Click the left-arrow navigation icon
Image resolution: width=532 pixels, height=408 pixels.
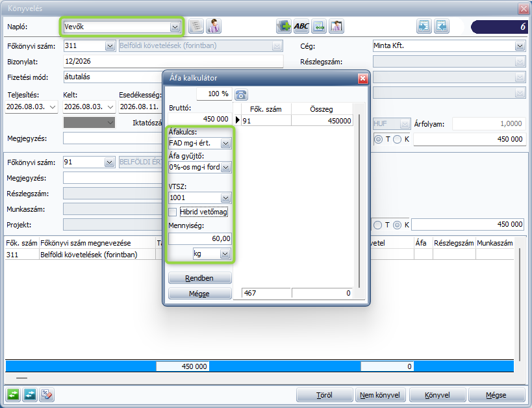coord(442,26)
